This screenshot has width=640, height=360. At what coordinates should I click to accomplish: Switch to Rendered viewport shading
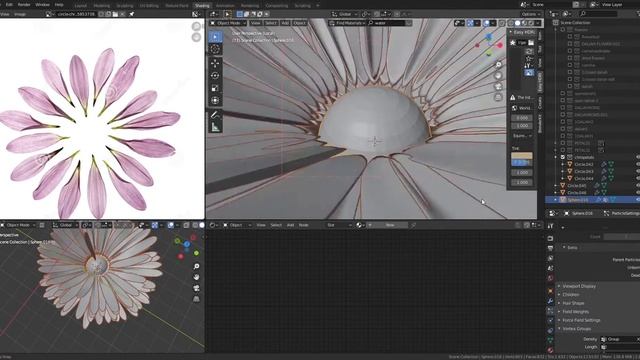coord(531,23)
